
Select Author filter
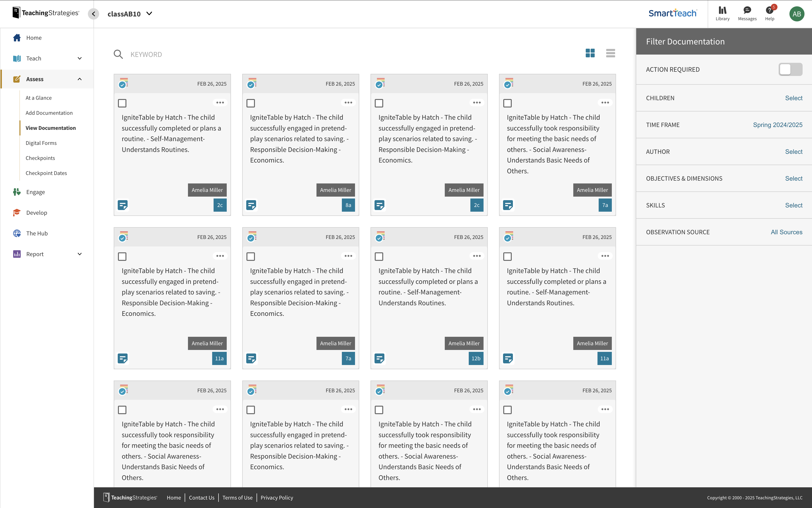click(x=793, y=152)
